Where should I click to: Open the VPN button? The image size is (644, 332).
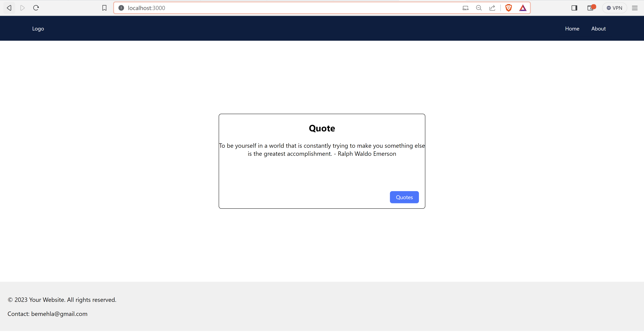(614, 8)
